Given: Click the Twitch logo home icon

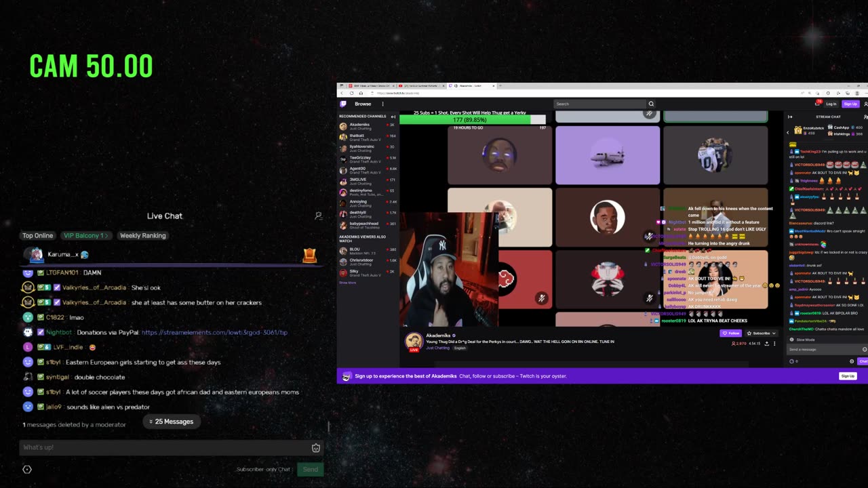Looking at the screenshot, I should coord(344,104).
